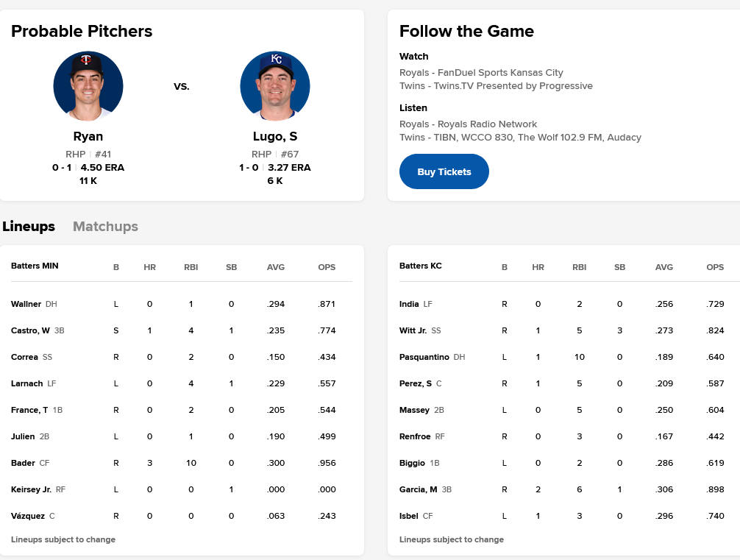The height and width of the screenshot is (560, 740).
Task: Click Castro, W in Twins lineup
Action: pyautogui.click(x=31, y=330)
